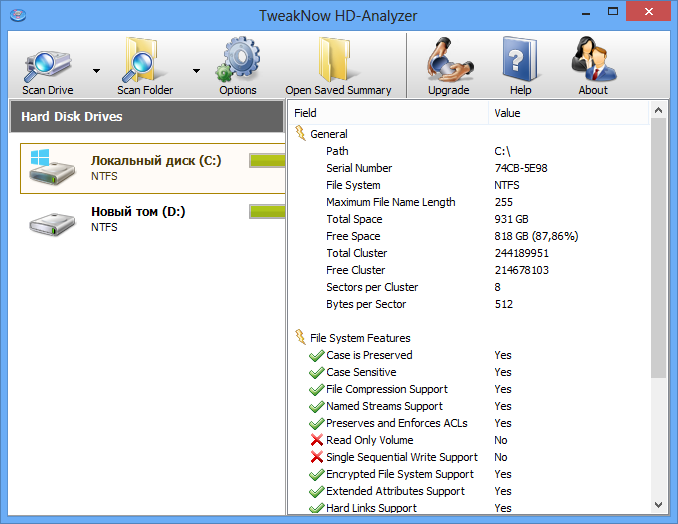Select the Path field row
The width and height of the screenshot is (678, 524).
tap(469, 151)
